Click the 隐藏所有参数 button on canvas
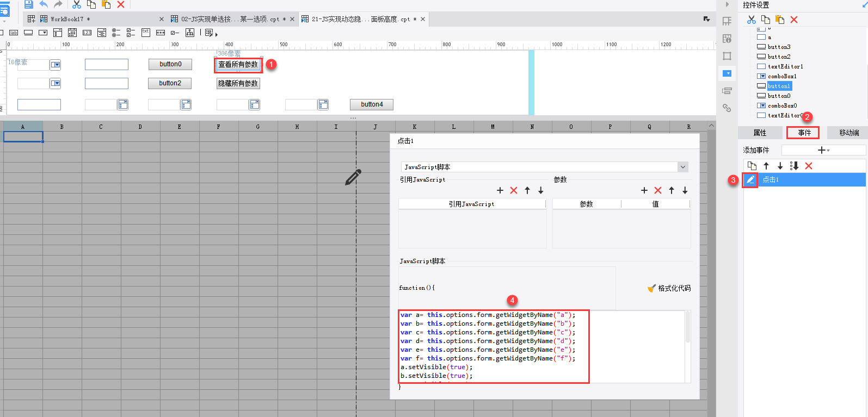The height and width of the screenshot is (417, 868). pos(238,84)
